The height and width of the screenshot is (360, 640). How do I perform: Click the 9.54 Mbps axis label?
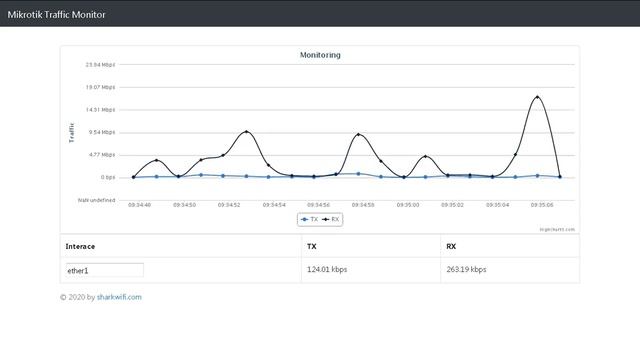(102, 132)
